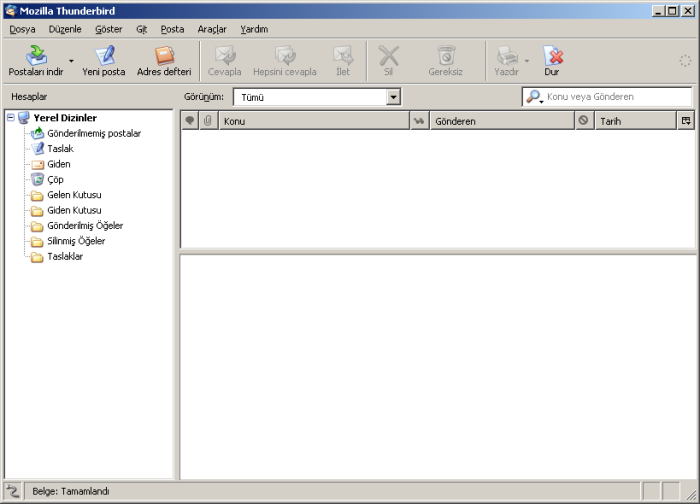The width and height of the screenshot is (700, 504).
Task: Select the Gönderilmiş Öğeler folder
Action: pos(85,226)
